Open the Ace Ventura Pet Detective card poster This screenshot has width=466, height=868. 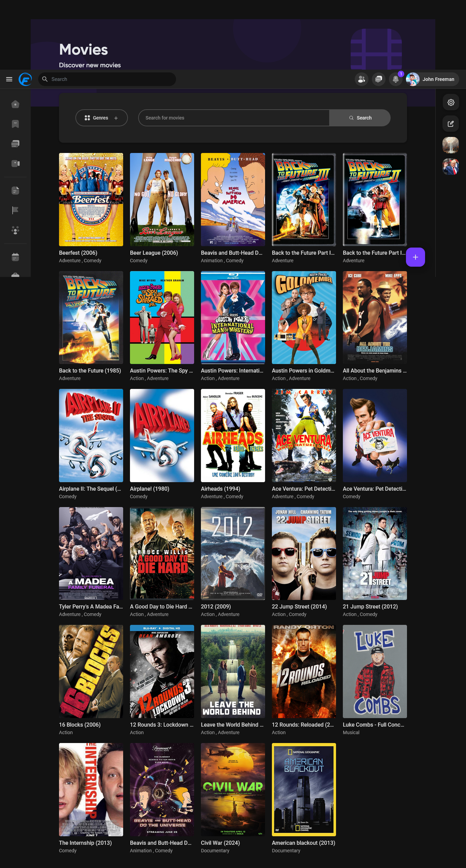pyautogui.click(x=375, y=436)
